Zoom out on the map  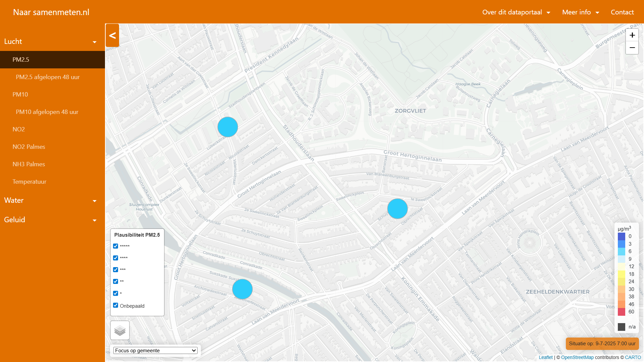[632, 48]
